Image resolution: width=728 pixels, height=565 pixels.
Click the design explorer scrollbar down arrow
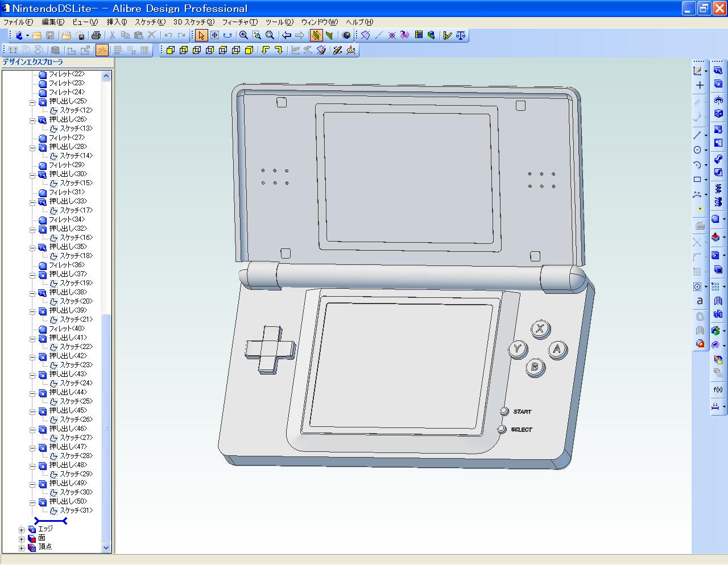click(x=106, y=548)
